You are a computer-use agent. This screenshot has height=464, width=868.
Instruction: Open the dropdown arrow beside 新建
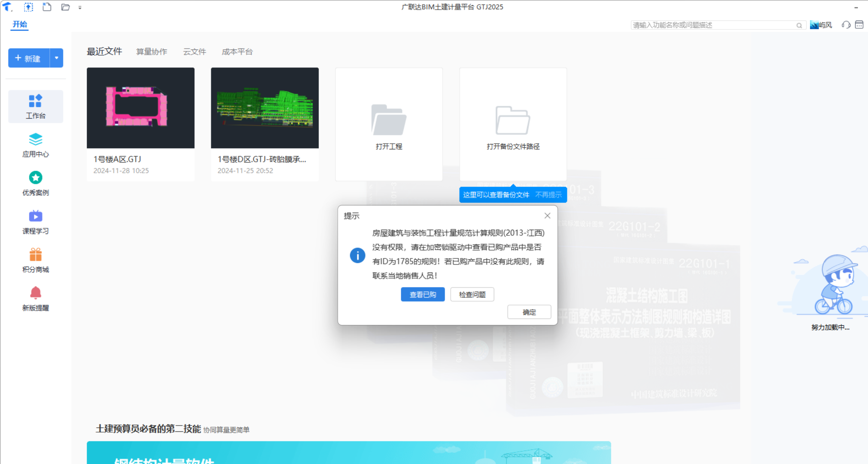(57, 58)
